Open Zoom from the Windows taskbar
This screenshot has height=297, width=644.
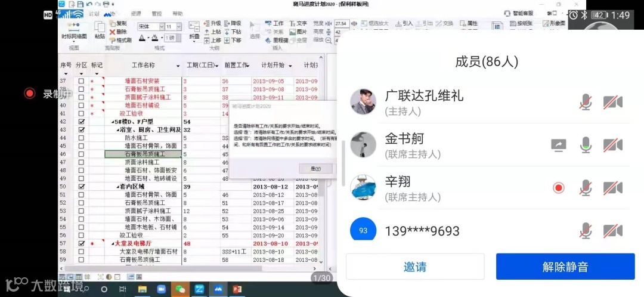(162, 289)
